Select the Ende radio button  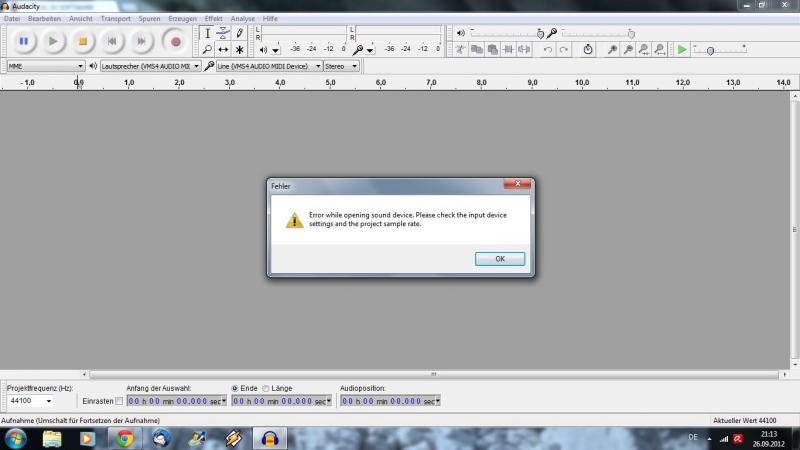click(x=235, y=389)
